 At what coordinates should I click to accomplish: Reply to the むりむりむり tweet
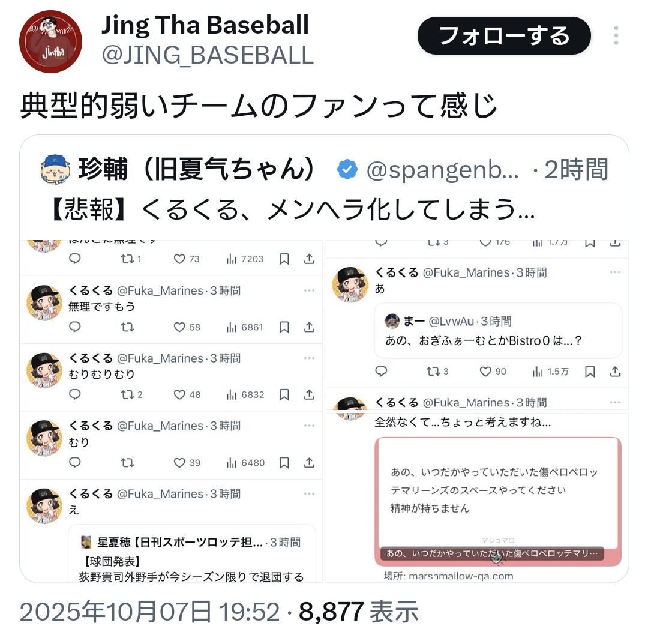pos(75,394)
